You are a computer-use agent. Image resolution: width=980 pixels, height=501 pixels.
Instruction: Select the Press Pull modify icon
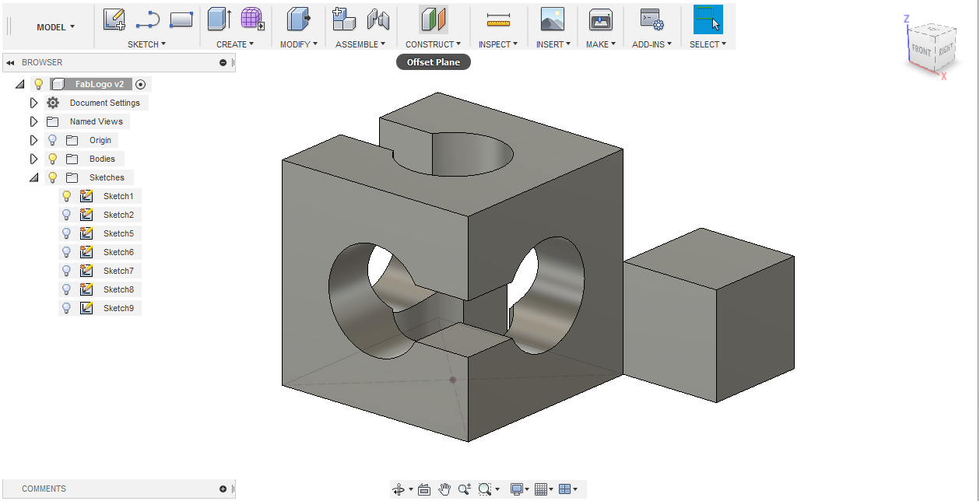[298, 19]
